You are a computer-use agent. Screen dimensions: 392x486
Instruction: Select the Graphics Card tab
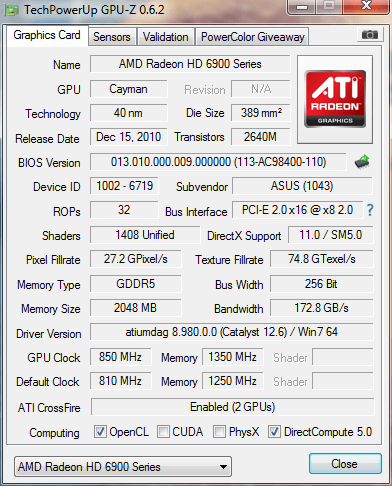click(x=47, y=35)
